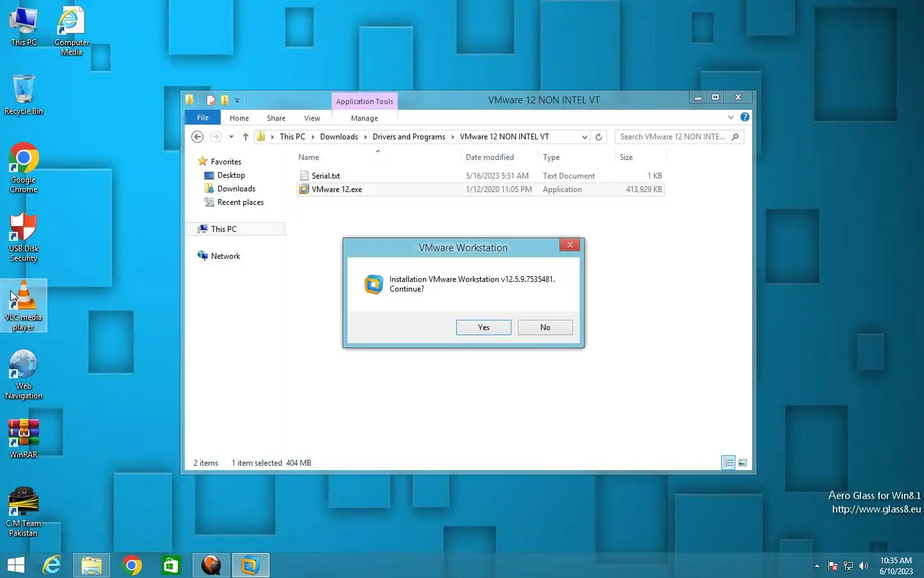Launch WinRAR from desktop
The height and width of the screenshot is (578, 924).
(24, 439)
